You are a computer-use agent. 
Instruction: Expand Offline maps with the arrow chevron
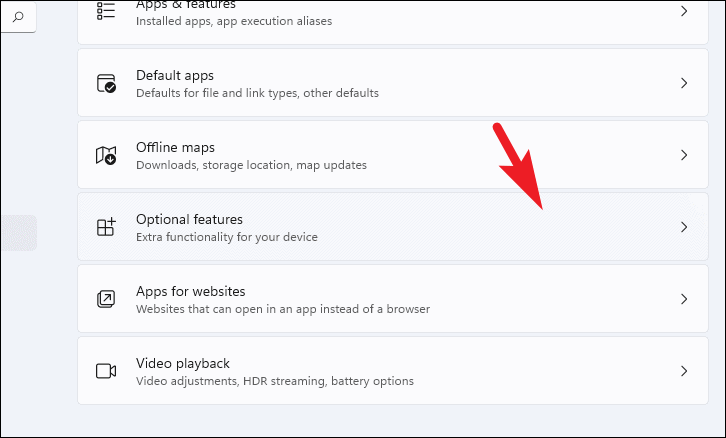click(684, 155)
